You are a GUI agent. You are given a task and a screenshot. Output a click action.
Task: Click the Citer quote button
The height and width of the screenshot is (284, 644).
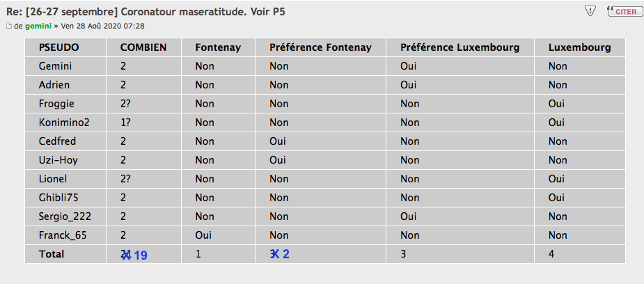coord(624,11)
